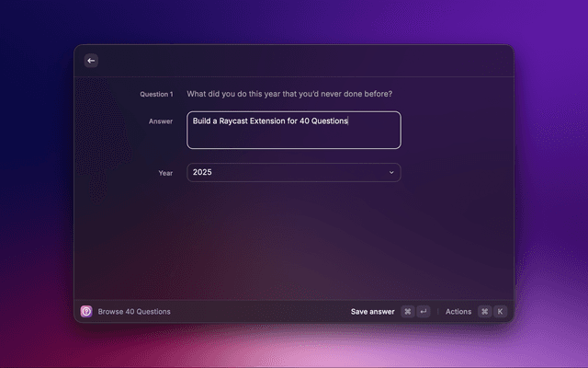Select the 2025 value text in Year field
Image resolution: width=588 pixels, height=368 pixels.
tap(202, 172)
